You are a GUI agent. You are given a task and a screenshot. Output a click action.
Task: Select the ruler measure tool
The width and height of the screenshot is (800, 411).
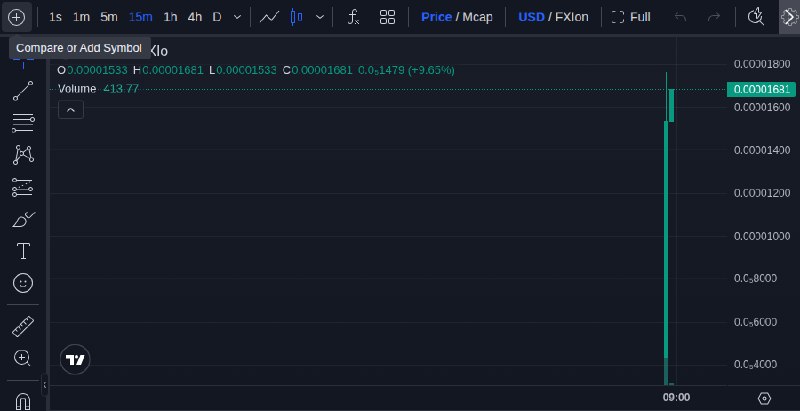click(x=23, y=326)
